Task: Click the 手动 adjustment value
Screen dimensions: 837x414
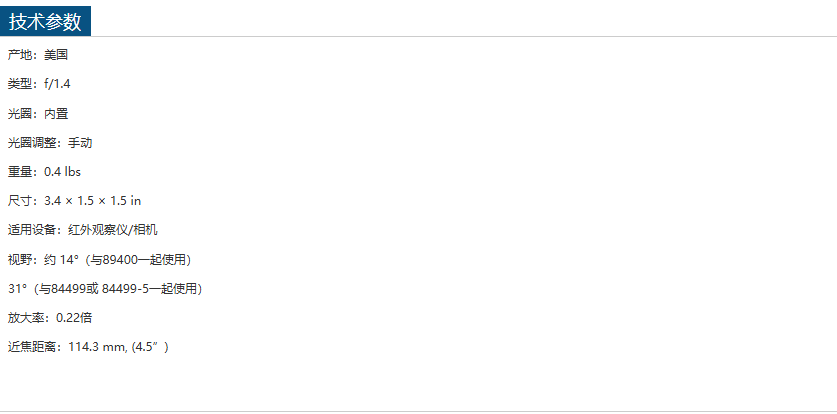Action: point(80,143)
